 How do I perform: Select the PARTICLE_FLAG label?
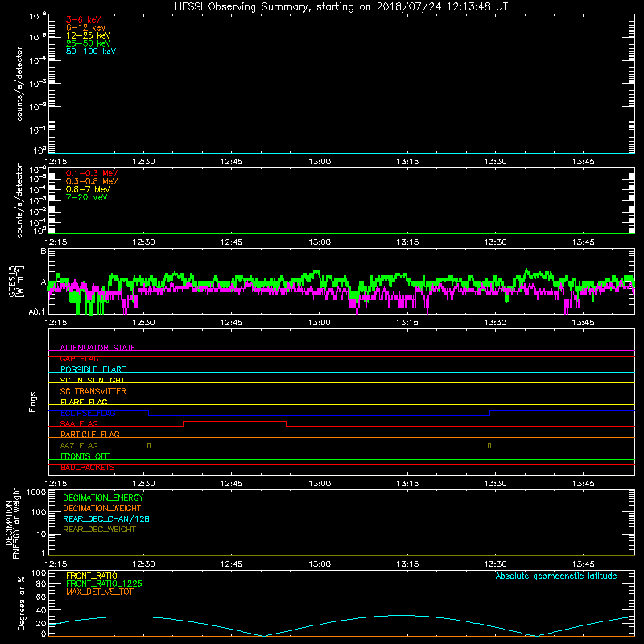point(90,434)
